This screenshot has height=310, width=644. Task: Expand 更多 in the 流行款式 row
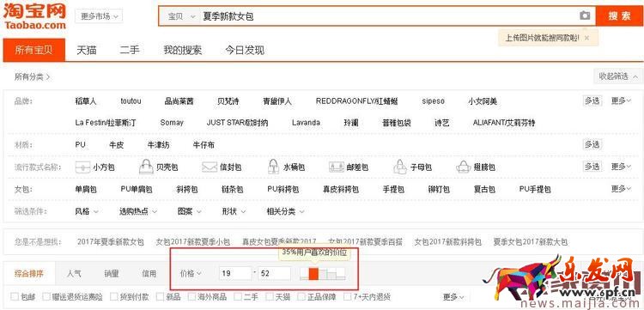pyautogui.click(x=621, y=167)
